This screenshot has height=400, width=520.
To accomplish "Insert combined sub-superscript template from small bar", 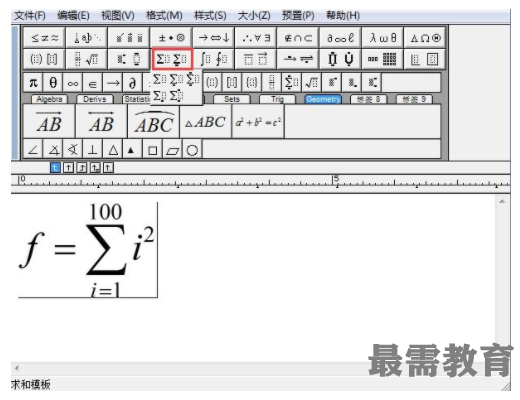I will click(372, 82).
